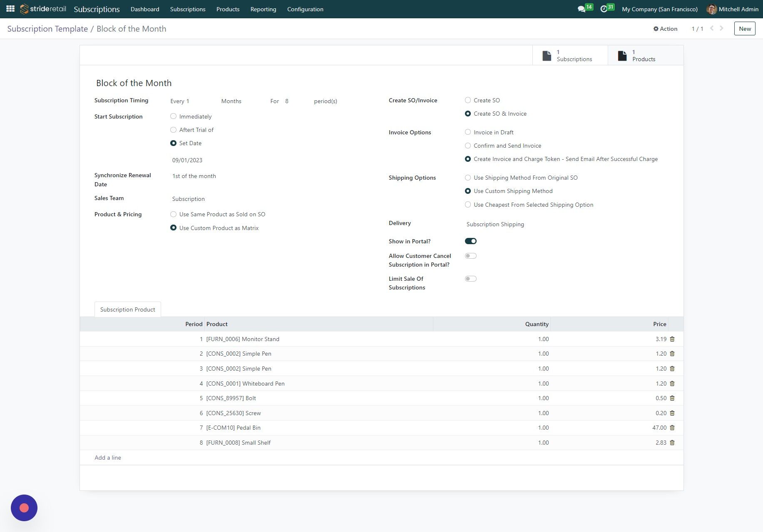Toggle Allow Customer Cancel Subscription switch
Image resolution: width=763 pixels, height=532 pixels.
471,256
